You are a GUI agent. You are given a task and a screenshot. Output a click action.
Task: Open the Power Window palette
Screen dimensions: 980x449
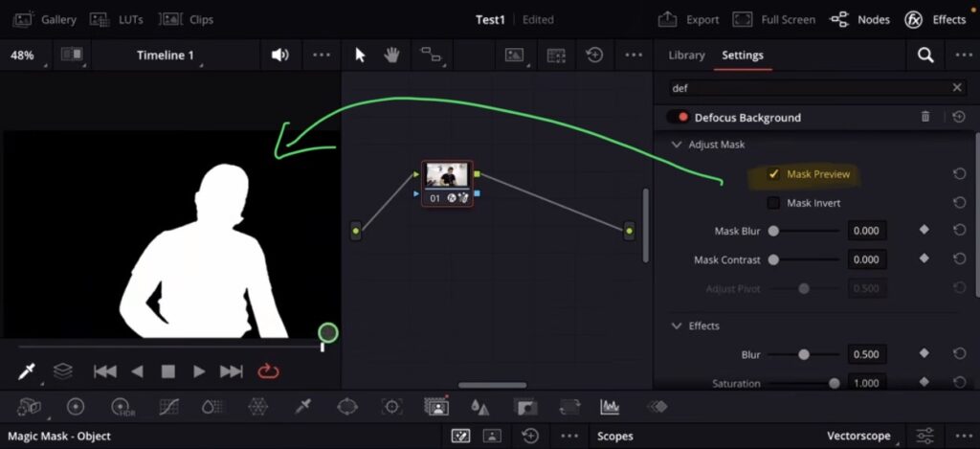(x=346, y=407)
